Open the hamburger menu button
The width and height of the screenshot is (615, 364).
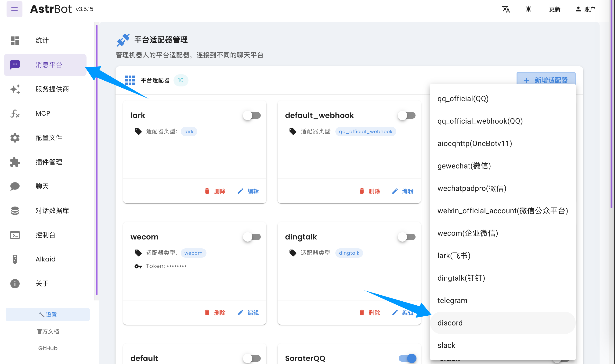coord(14,9)
